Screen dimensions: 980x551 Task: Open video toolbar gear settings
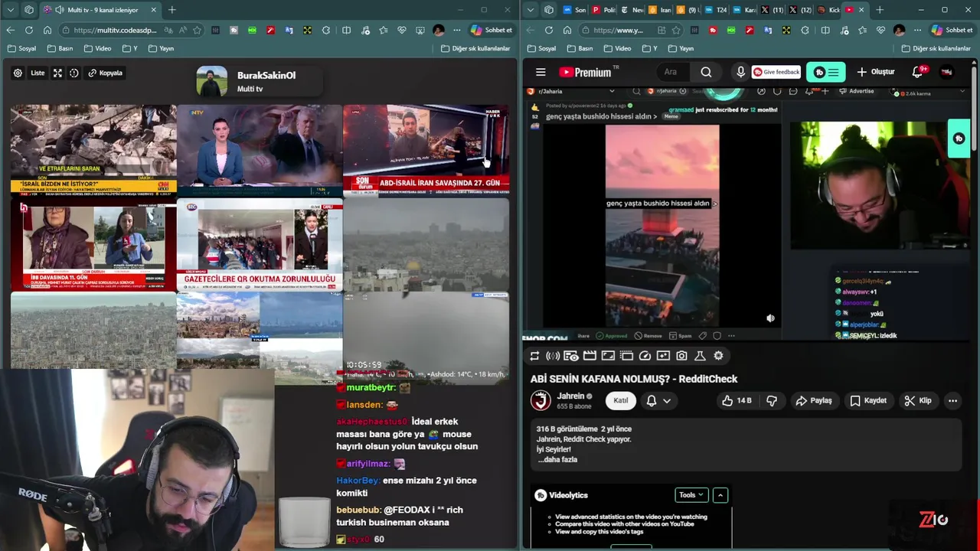[x=718, y=356]
